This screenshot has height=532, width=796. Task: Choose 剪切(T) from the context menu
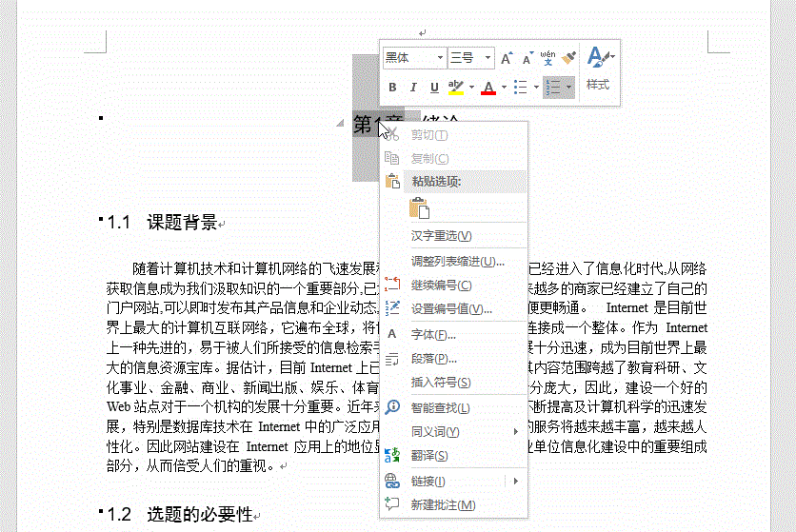[x=454, y=135]
